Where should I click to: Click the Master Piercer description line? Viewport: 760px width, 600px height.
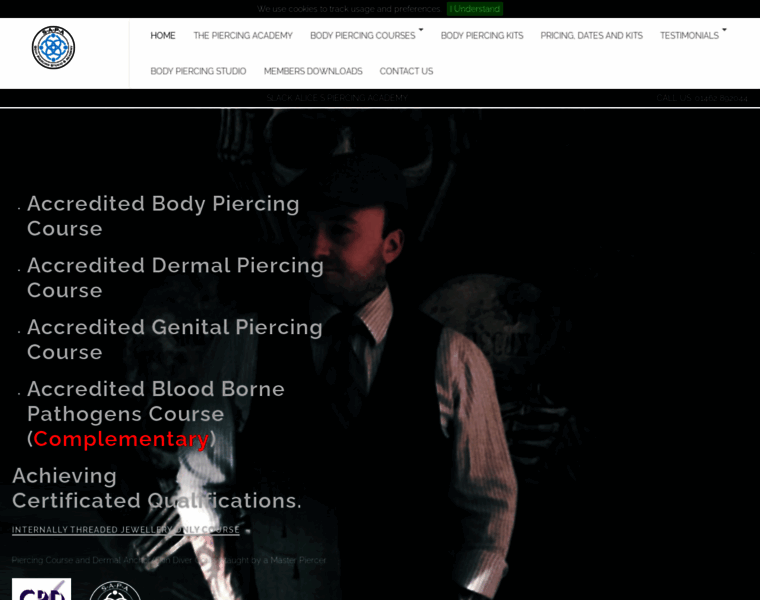(x=169, y=560)
